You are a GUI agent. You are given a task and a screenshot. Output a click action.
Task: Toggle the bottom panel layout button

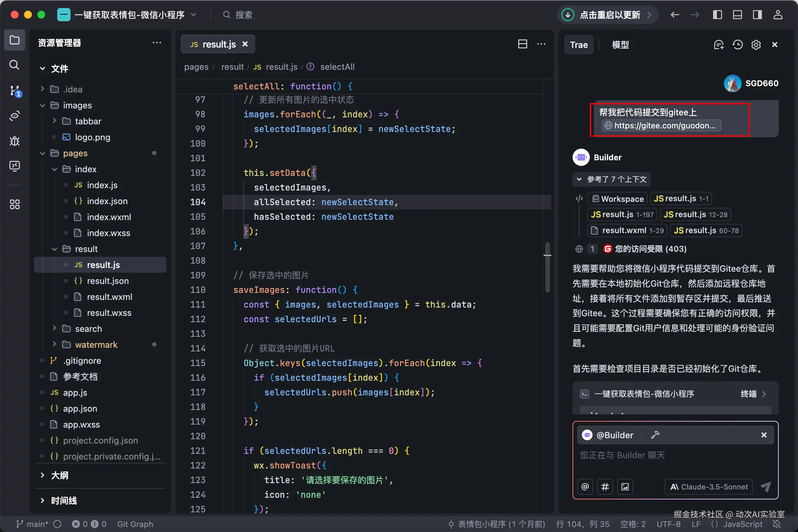[737, 15]
